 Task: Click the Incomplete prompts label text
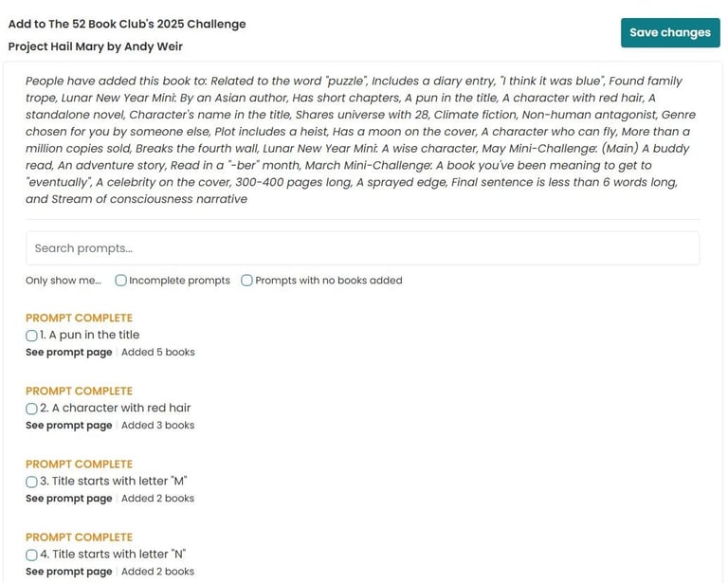tap(180, 281)
